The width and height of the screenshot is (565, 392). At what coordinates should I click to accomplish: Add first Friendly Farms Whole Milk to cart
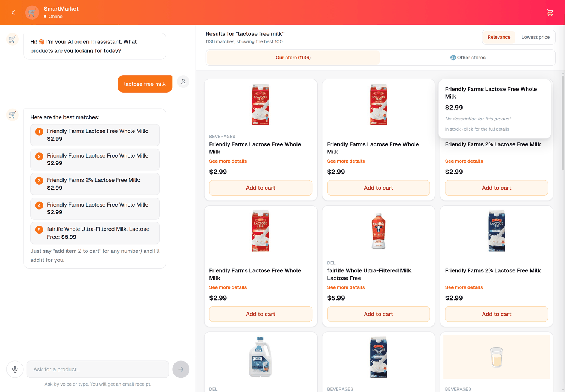261,188
